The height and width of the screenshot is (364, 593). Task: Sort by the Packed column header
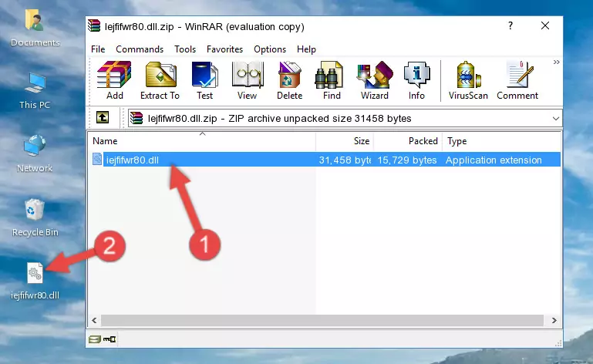click(x=408, y=141)
